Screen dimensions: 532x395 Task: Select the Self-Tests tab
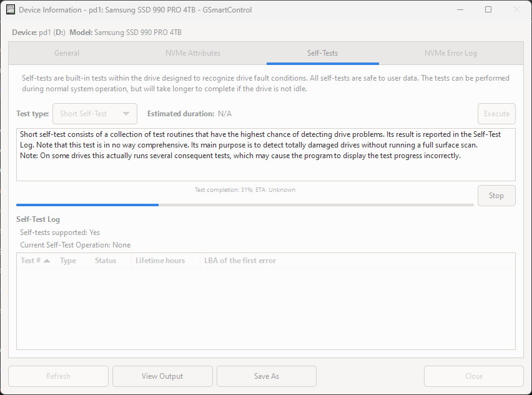322,53
